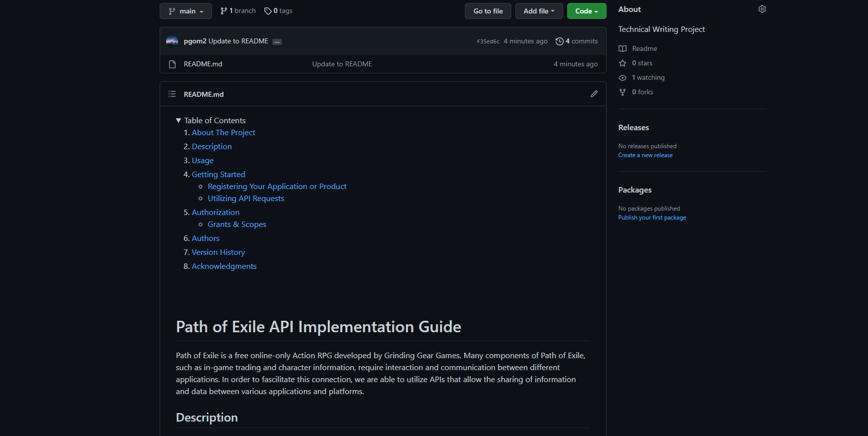
Task: Click the pgom2 user avatar
Action: [x=172, y=41]
